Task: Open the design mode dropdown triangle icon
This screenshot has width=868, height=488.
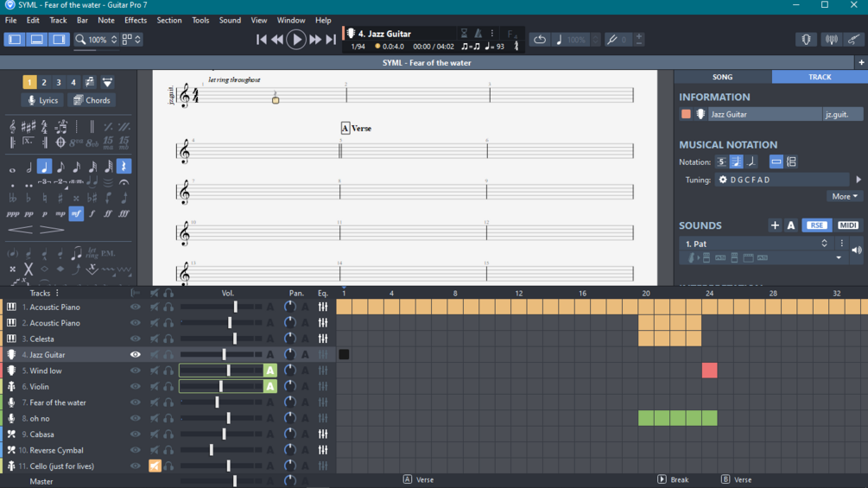Action: tap(107, 82)
